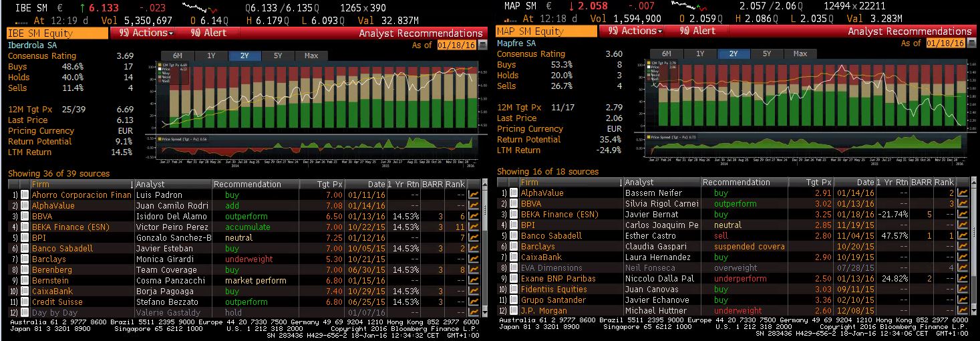Image resolution: width=980 pixels, height=341 pixels.
Task: Show chart icon on Carlos Joaquim Pe row
Action: point(963,225)
